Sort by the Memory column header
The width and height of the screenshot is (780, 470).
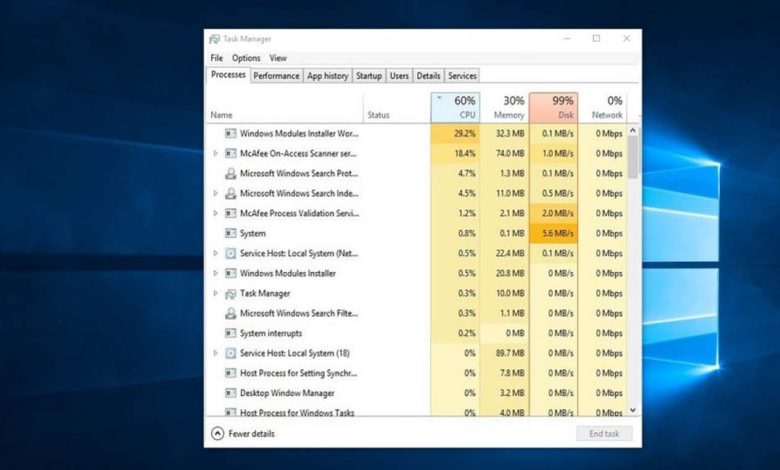coord(505,107)
